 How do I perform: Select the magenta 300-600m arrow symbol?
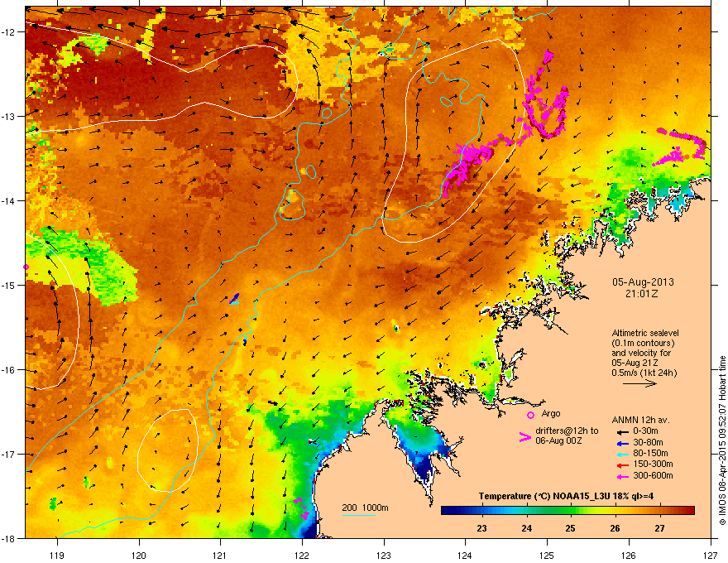tap(623, 476)
